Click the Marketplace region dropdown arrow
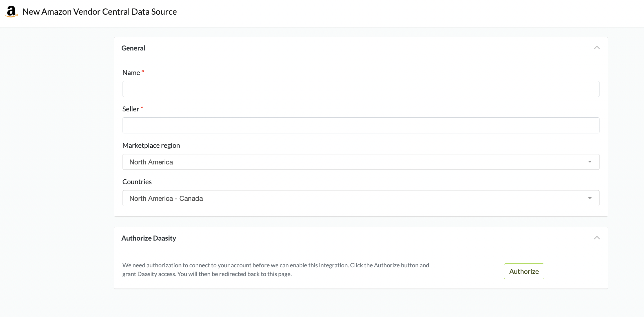644x317 pixels. pyautogui.click(x=590, y=162)
